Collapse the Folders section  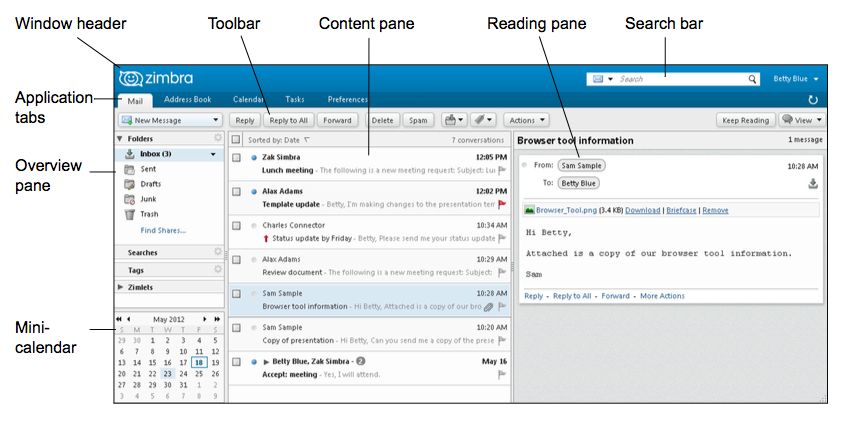[x=120, y=139]
